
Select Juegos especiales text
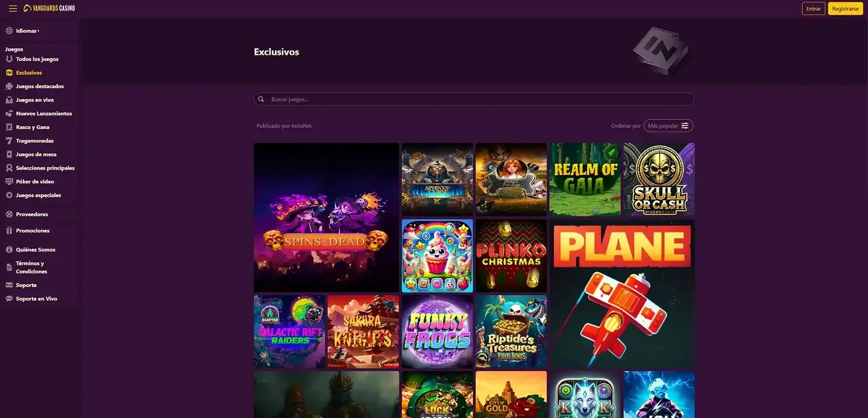(39, 195)
